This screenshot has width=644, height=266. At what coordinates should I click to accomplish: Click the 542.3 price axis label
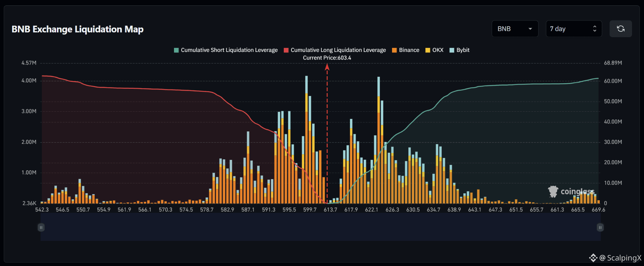[x=42, y=210]
